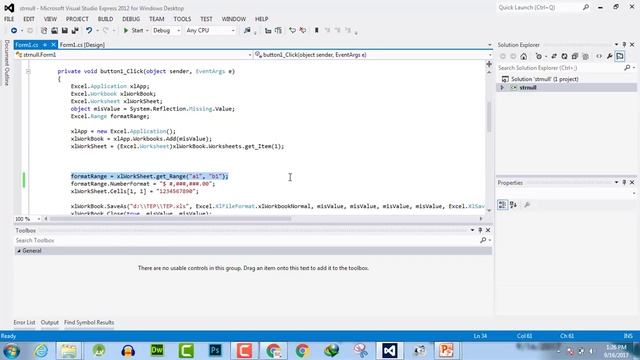Click the editor vertical scrollbar thumb
This screenshot has width=640, height=360.
pos(489,116)
